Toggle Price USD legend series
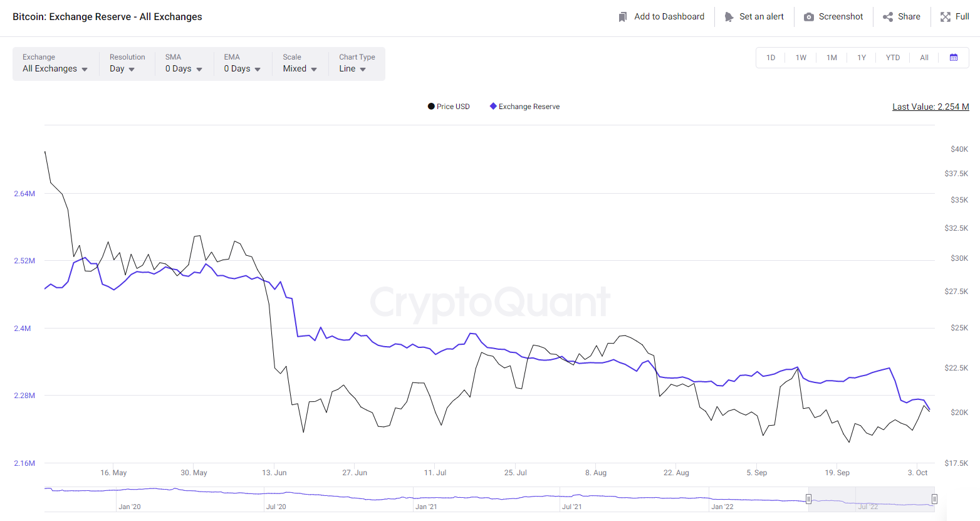 click(449, 107)
